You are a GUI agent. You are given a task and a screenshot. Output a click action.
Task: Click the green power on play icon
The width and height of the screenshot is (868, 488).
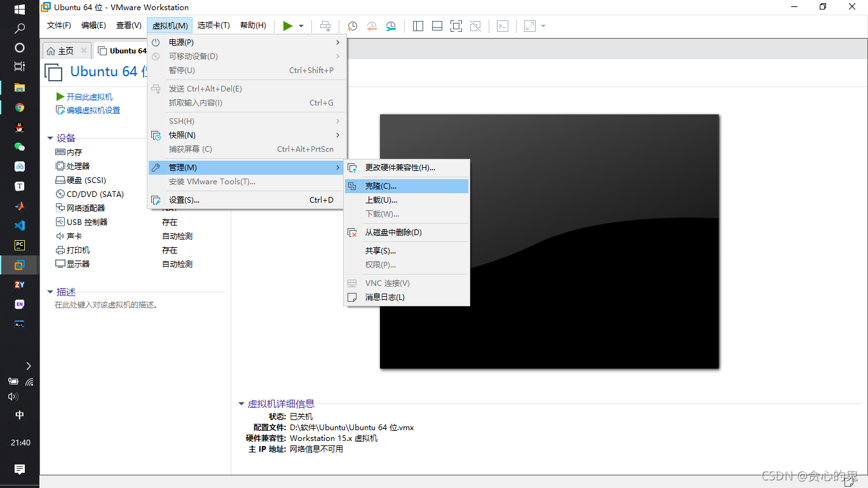pyautogui.click(x=288, y=26)
